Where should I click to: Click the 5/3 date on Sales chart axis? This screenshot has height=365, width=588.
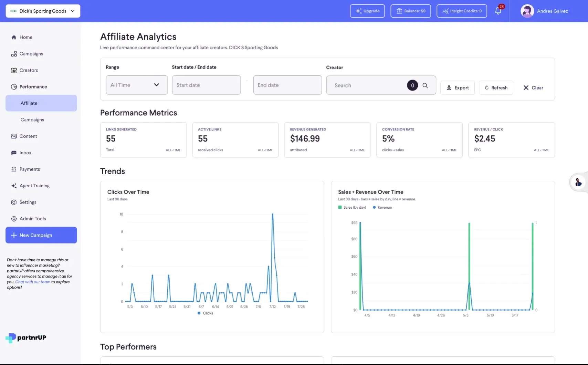click(x=465, y=315)
